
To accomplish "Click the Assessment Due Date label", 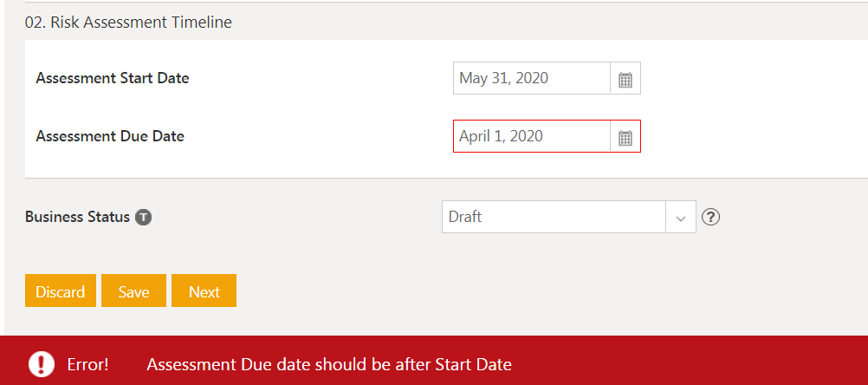I will click(x=110, y=136).
